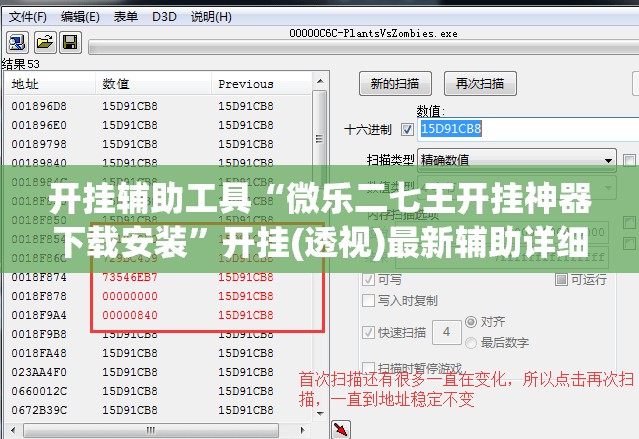Toggle the 可运行 checkbox
Screen dimensions: 639x439
click(x=561, y=279)
